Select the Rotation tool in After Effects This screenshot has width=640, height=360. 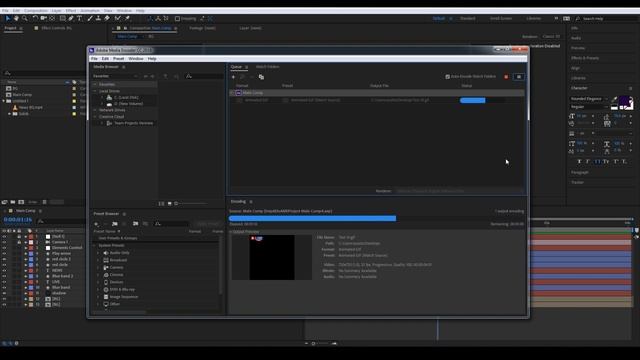(35, 18)
